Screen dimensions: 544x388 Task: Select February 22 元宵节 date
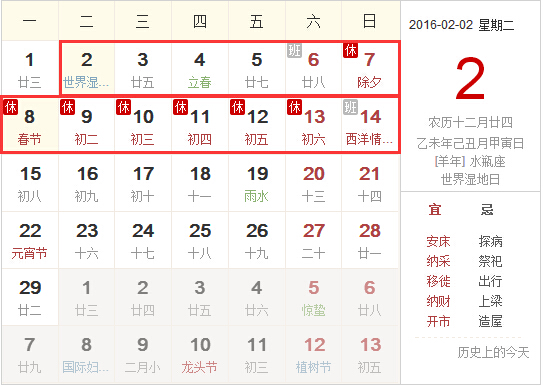coord(29,240)
